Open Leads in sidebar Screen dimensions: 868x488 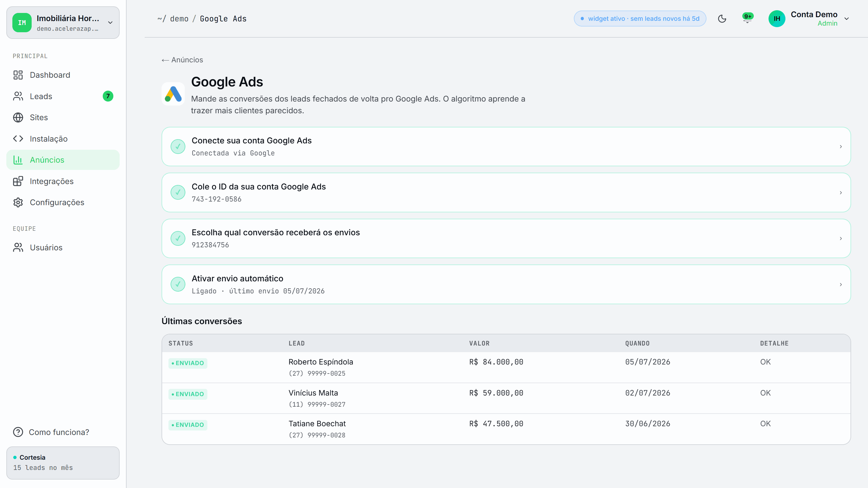63,96
